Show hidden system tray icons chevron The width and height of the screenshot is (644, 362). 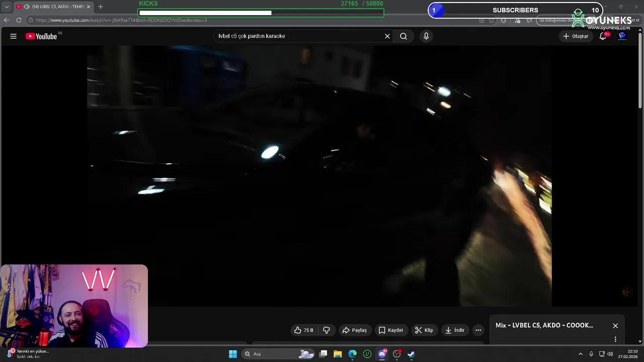click(x=580, y=354)
